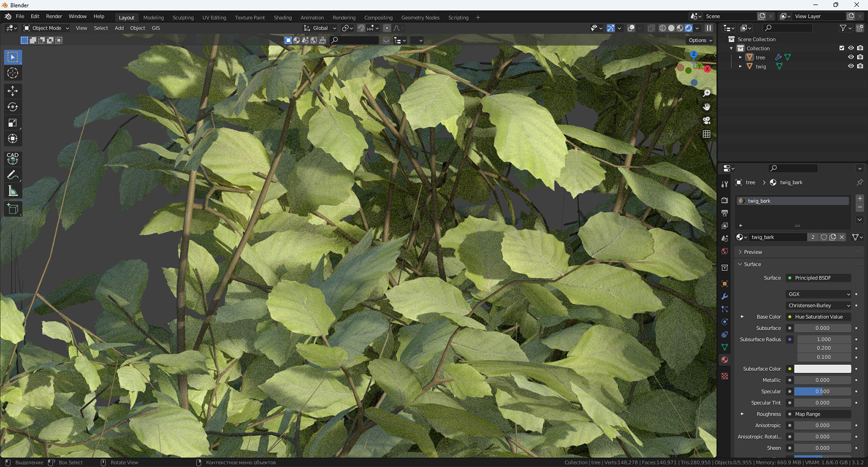This screenshot has width=868, height=467.
Task: Click the Options button in viewport
Action: [700, 40]
